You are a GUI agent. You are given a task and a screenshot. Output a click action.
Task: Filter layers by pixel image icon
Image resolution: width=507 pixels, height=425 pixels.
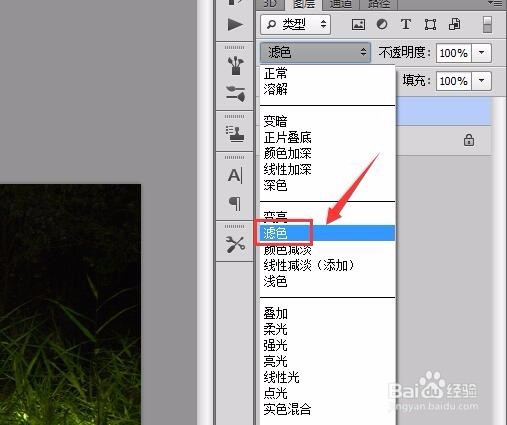358,24
